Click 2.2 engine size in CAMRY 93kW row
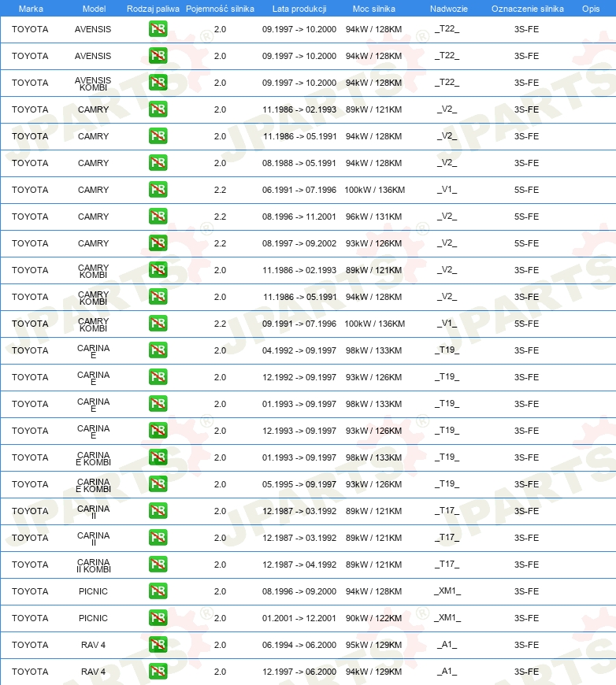This screenshot has height=685, width=616. [x=220, y=243]
